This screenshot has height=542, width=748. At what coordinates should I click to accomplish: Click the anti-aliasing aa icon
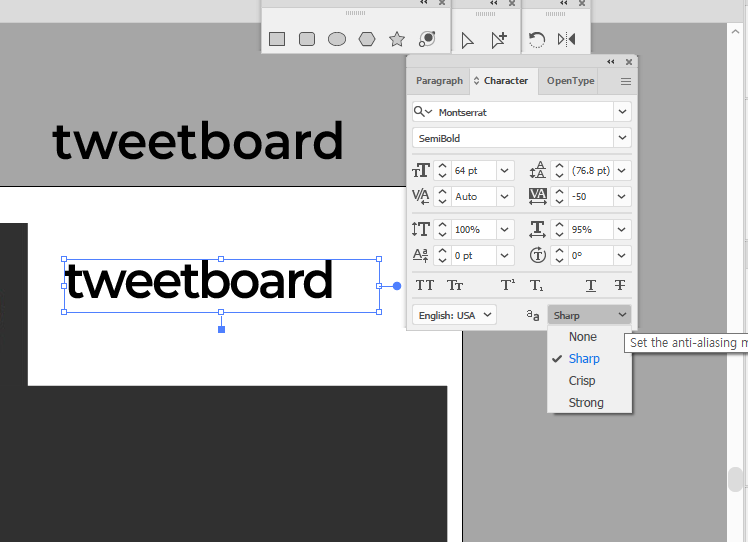point(533,315)
